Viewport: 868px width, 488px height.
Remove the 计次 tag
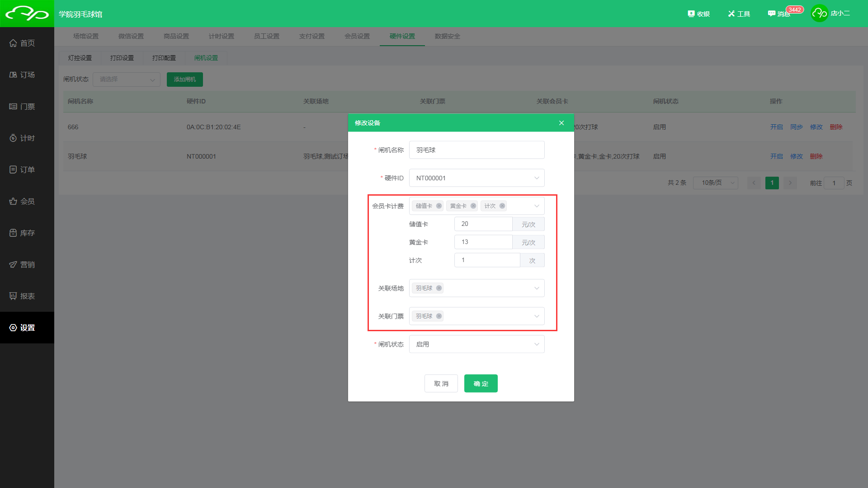coord(502,206)
